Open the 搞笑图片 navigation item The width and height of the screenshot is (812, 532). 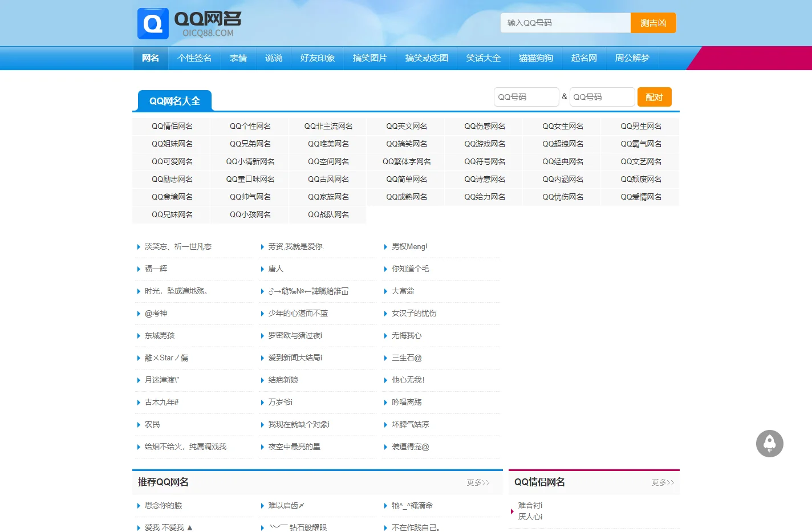tap(370, 58)
